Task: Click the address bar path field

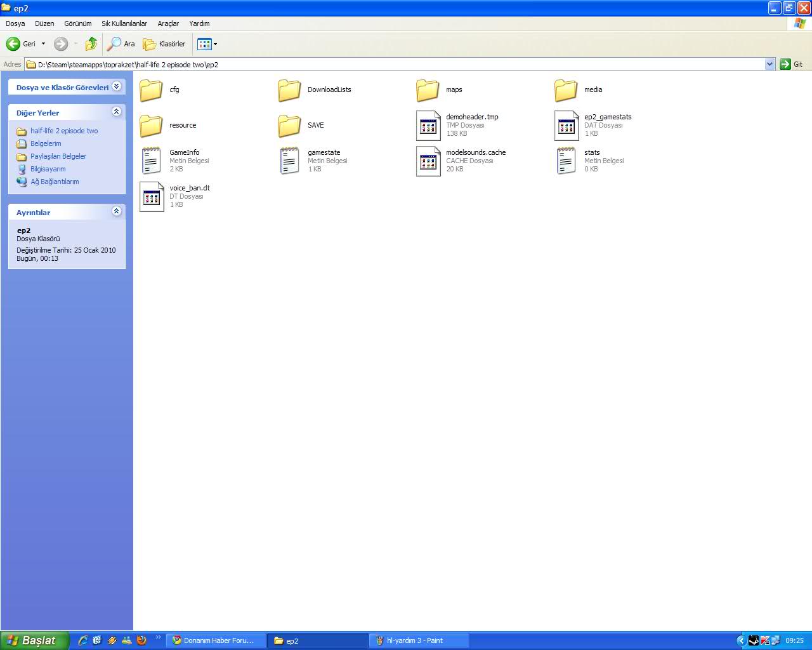Action: tap(400, 64)
